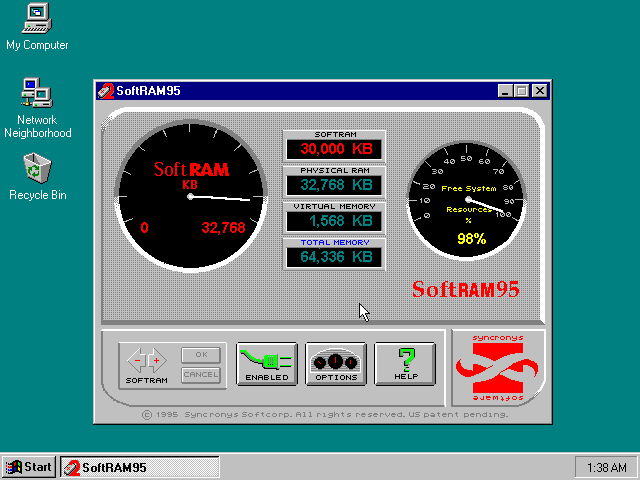The image size is (640, 480).
Task: Minimize the SoftRAM95 window
Action: (x=505, y=91)
